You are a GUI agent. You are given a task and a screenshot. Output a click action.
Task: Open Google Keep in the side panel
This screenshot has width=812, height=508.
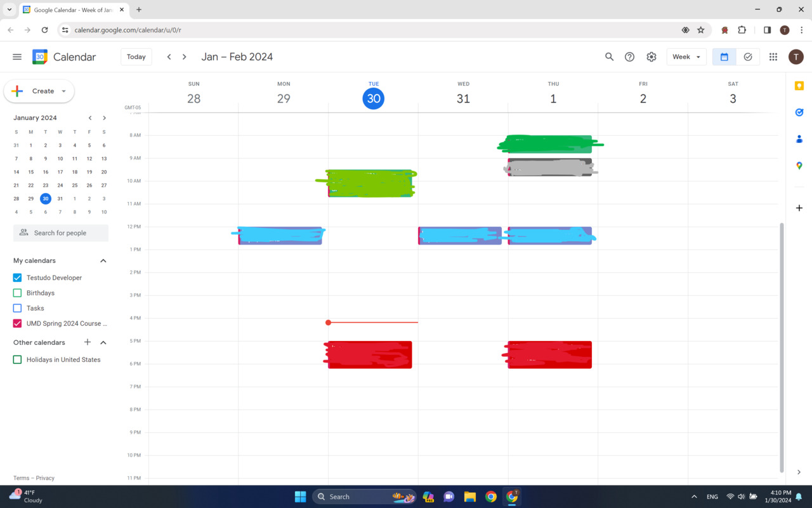click(x=799, y=86)
